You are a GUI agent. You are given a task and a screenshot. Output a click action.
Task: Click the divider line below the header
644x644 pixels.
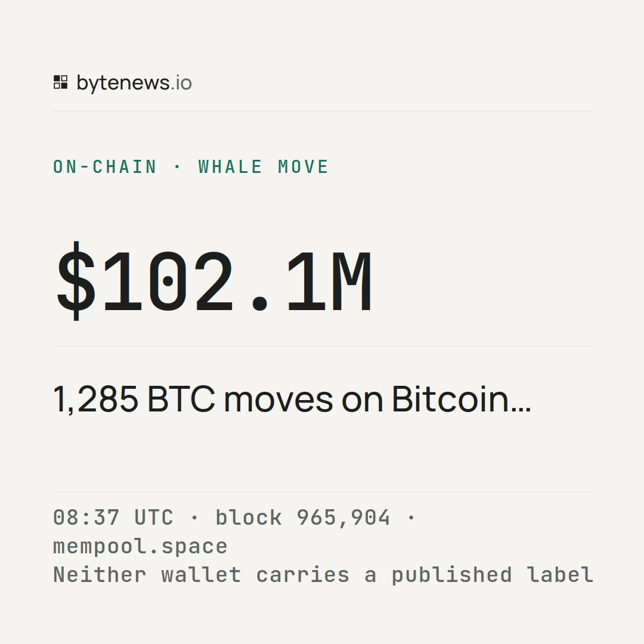tap(322, 111)
